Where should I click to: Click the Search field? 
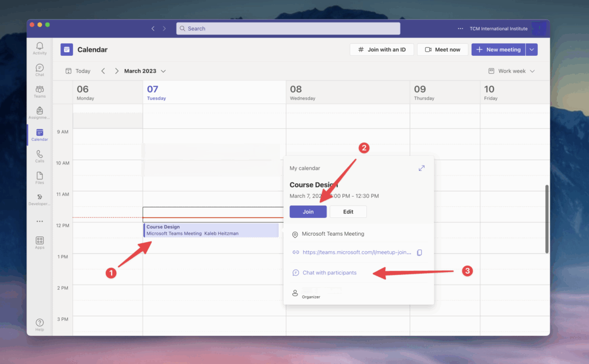[288, 29]
